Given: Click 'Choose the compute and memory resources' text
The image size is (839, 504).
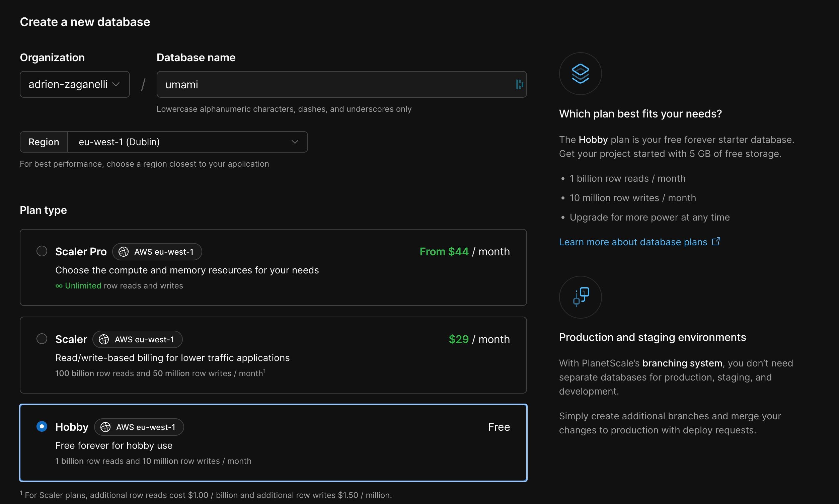Looking at the screenshot, I should pyautogui.click(x=187, y=270).
